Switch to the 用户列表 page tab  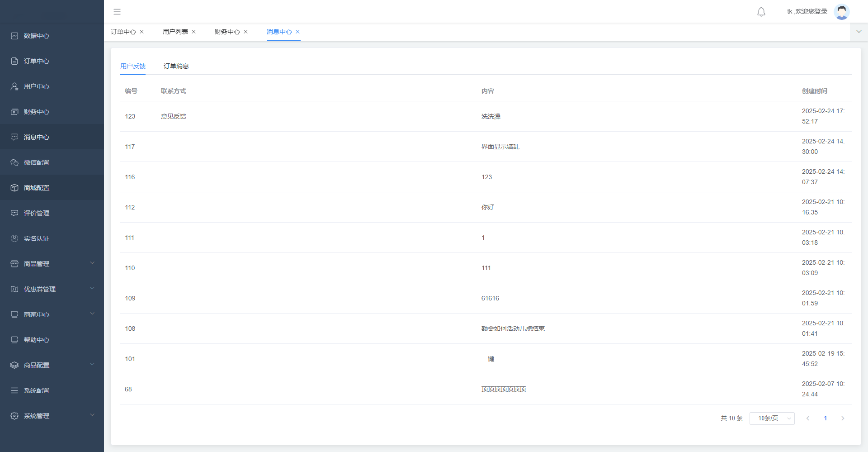(175, 32)
